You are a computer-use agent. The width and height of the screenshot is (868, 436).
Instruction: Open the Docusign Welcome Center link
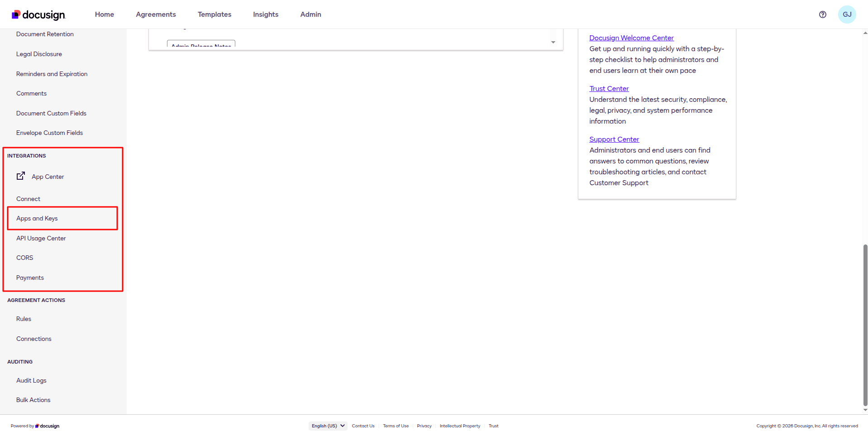[x=631, y=38]
